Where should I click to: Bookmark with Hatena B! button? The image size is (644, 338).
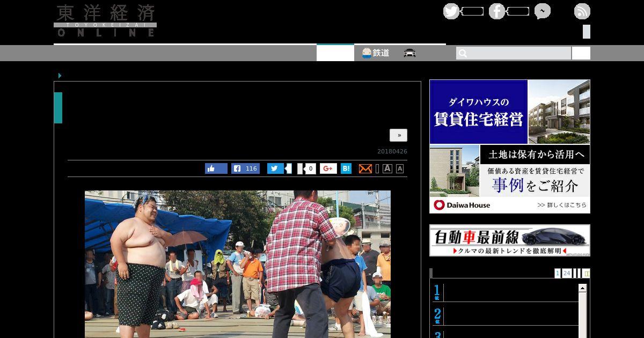[346, 168]
